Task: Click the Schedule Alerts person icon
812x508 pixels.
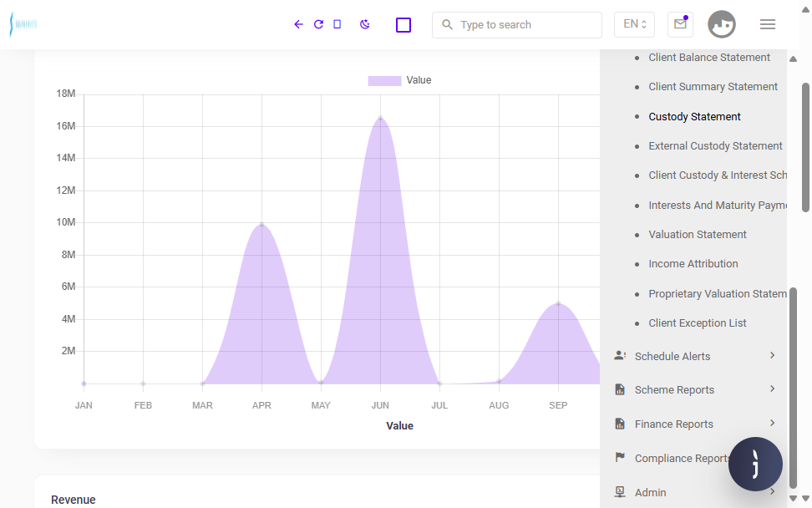Action: click(x=620, y=356)
